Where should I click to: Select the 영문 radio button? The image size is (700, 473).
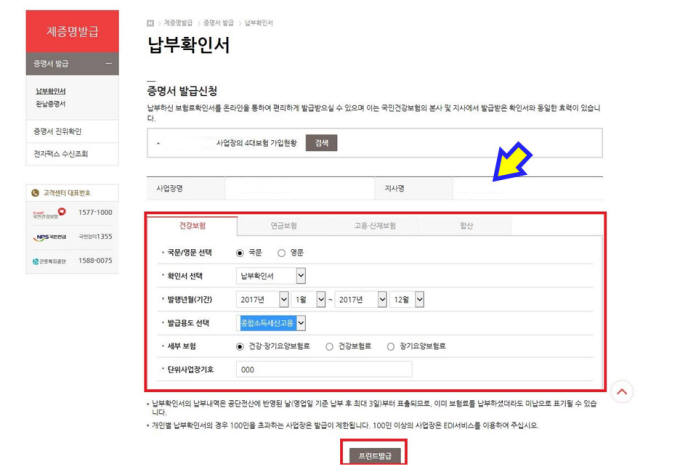[x=281, y=253]
